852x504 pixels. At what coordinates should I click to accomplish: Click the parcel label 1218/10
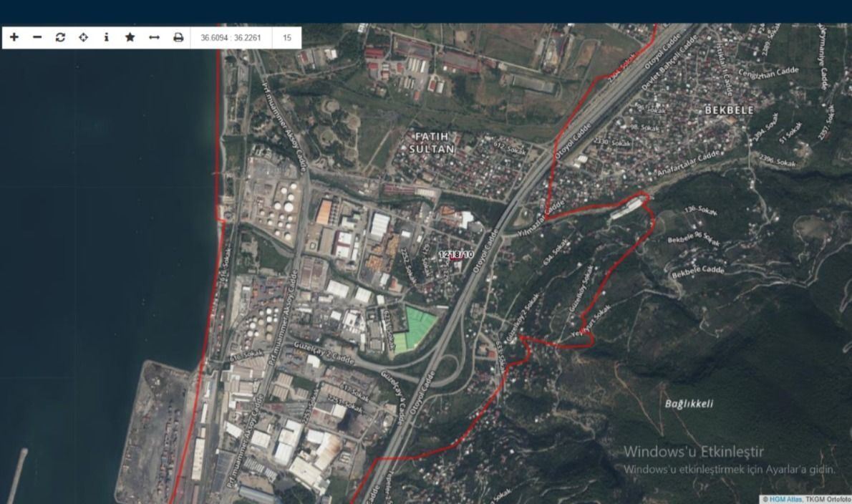coord(455,254)
